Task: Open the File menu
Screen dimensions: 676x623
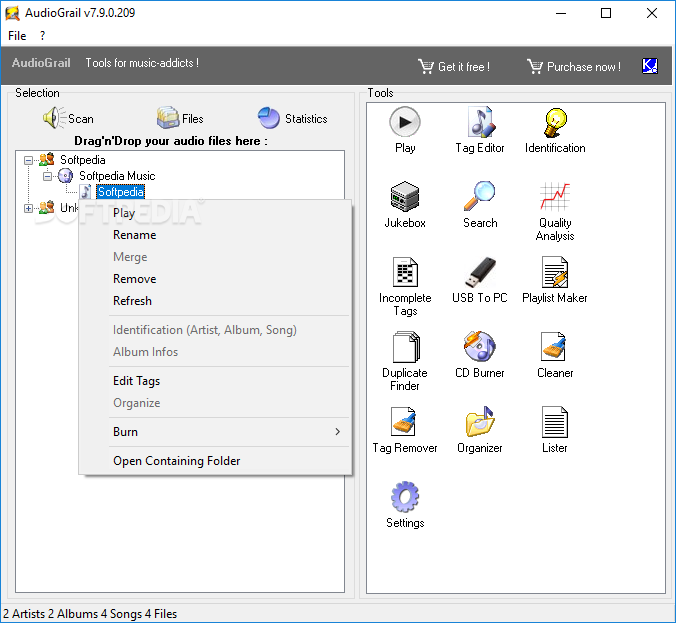Action: coord(17,36)
